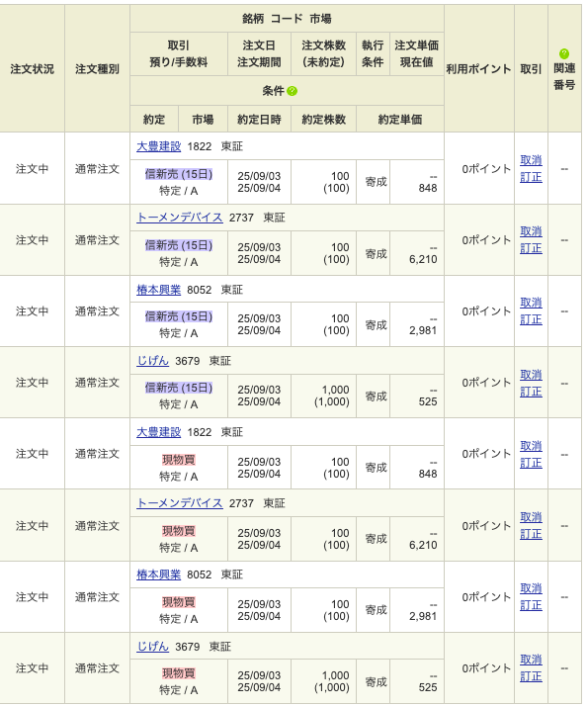Correct (訂正) 椿本興業 信新売 order
The width and height of the screenshot is (588, 707).
(x=532, y=320)
